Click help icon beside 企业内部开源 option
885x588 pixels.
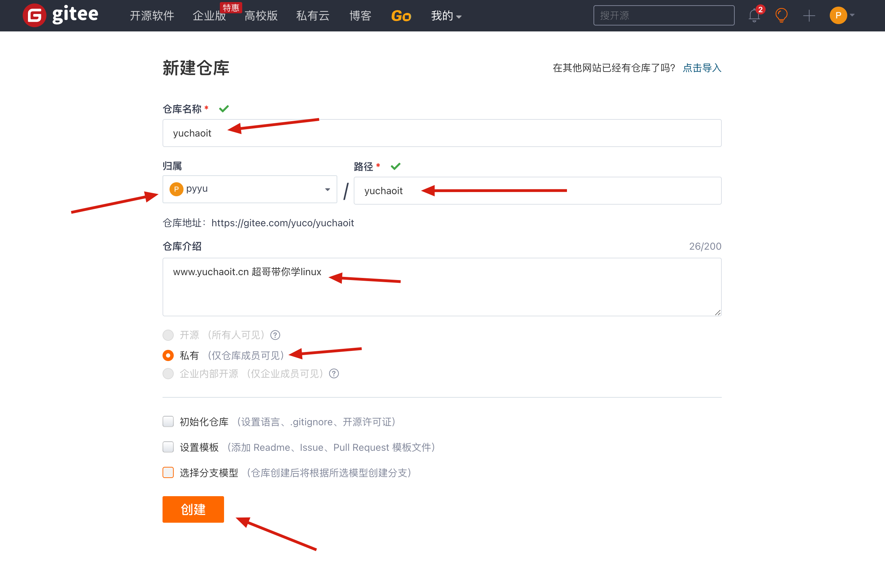coord(334,374)
